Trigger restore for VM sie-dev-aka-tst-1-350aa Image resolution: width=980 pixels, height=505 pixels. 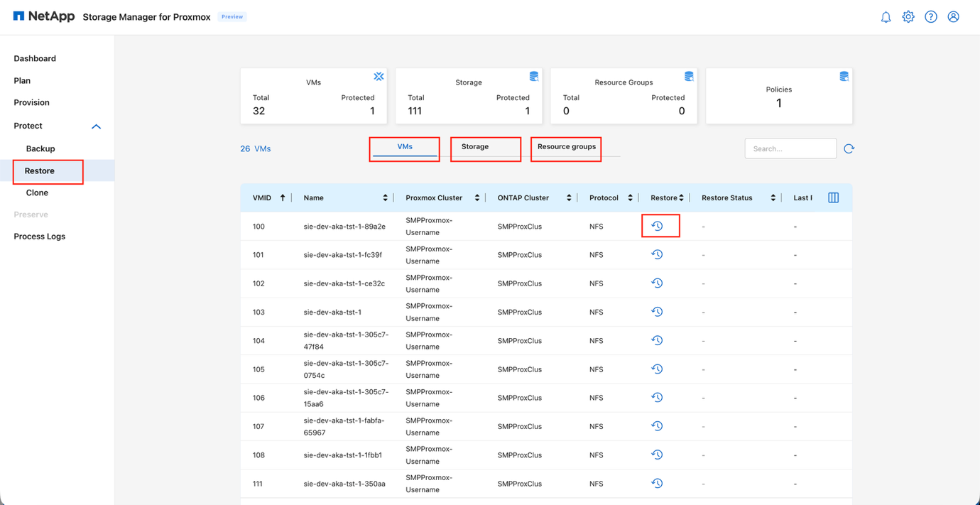657,482
